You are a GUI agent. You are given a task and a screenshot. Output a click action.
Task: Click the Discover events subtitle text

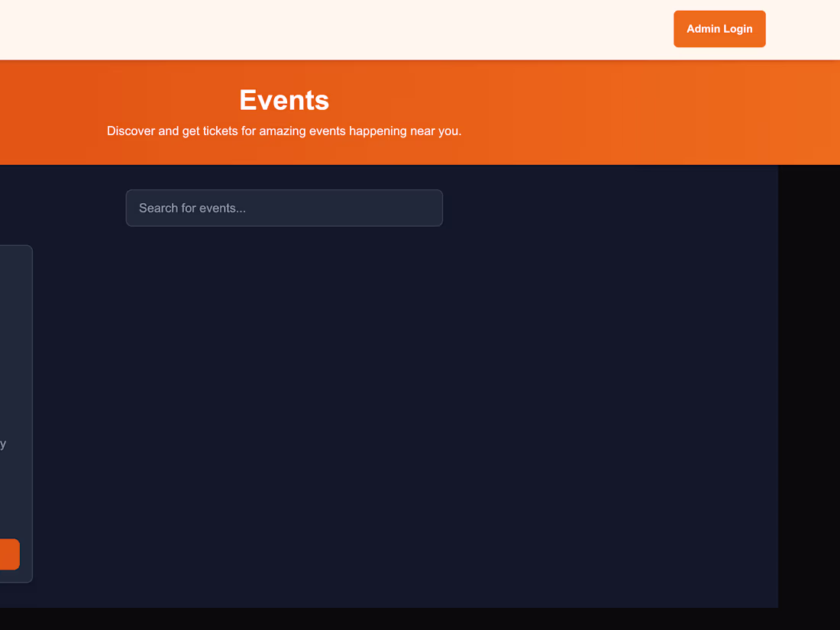283,131
